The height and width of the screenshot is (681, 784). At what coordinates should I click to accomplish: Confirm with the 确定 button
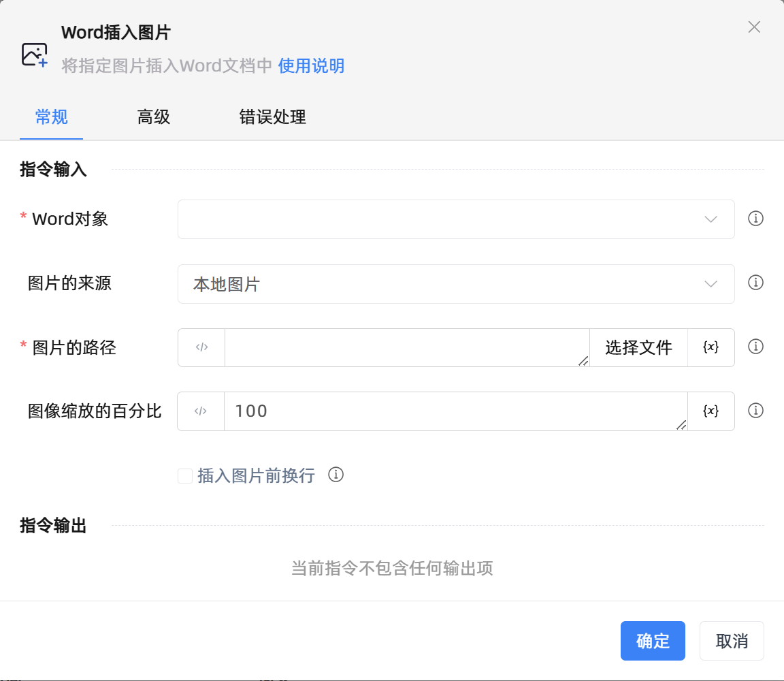(653, 641)
